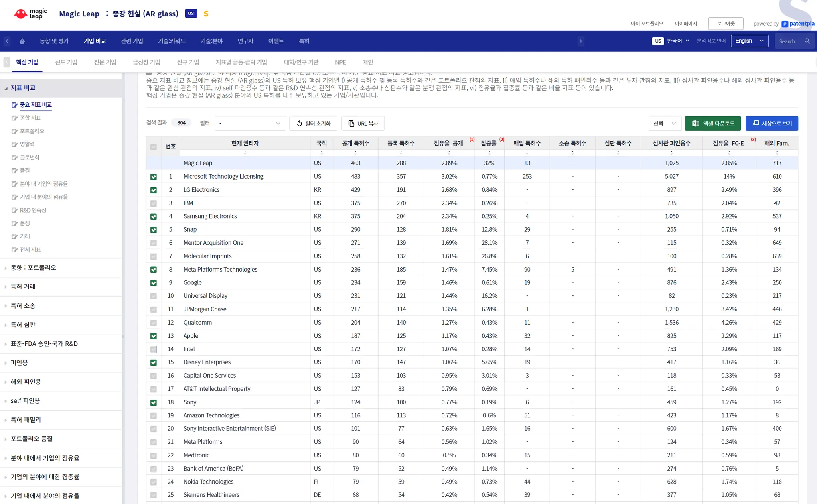Screen dimensions: 817x504
Task: Check the IBM row checkbox
Action: point(154,203)
